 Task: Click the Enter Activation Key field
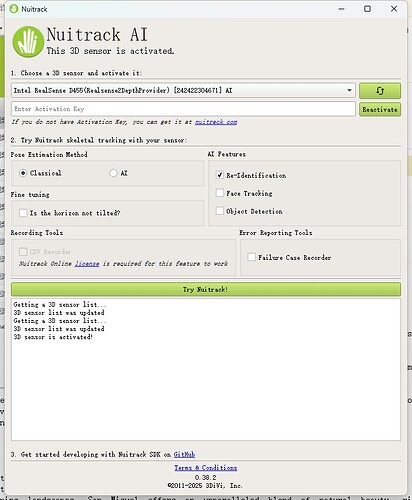[x=183, y=109]
